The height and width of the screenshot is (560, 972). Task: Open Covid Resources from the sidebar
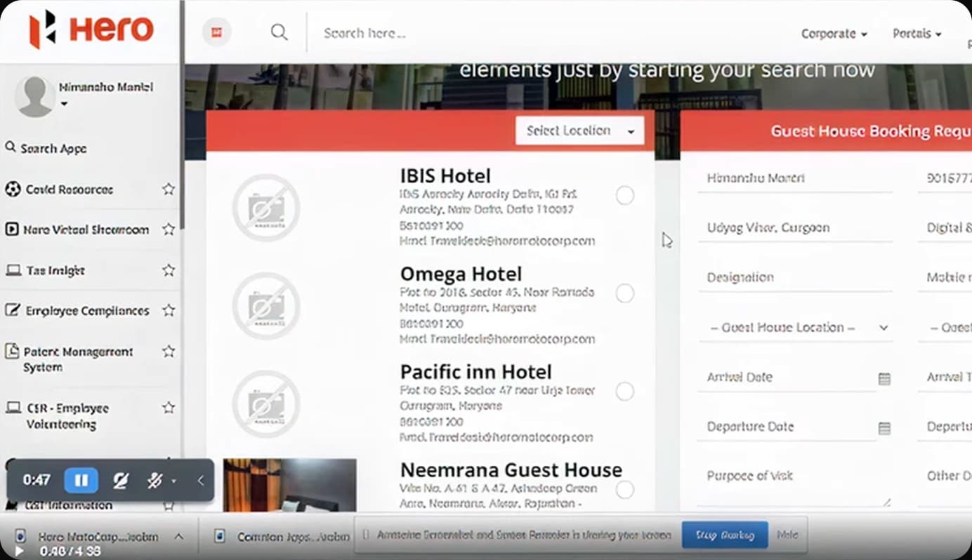(x=70, y=189)
